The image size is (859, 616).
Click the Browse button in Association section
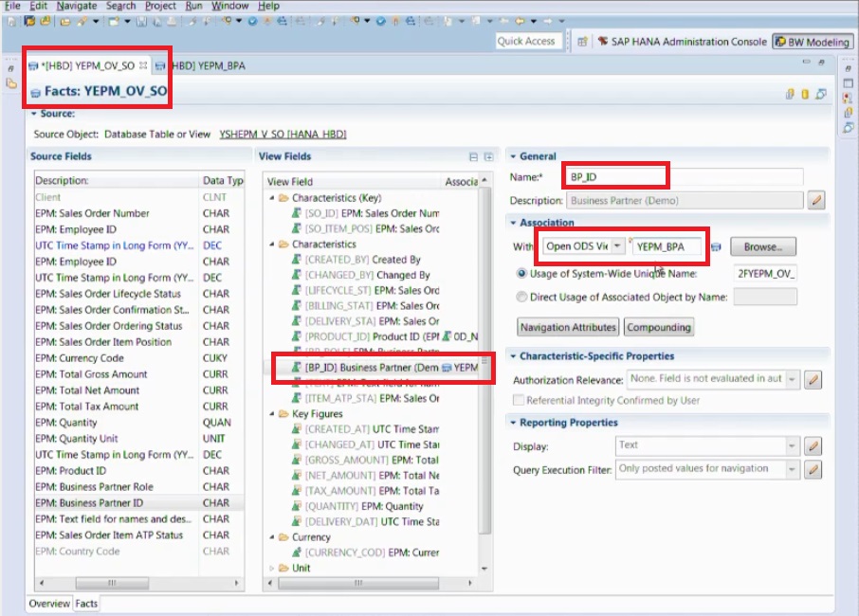click(x=762, y=246)
